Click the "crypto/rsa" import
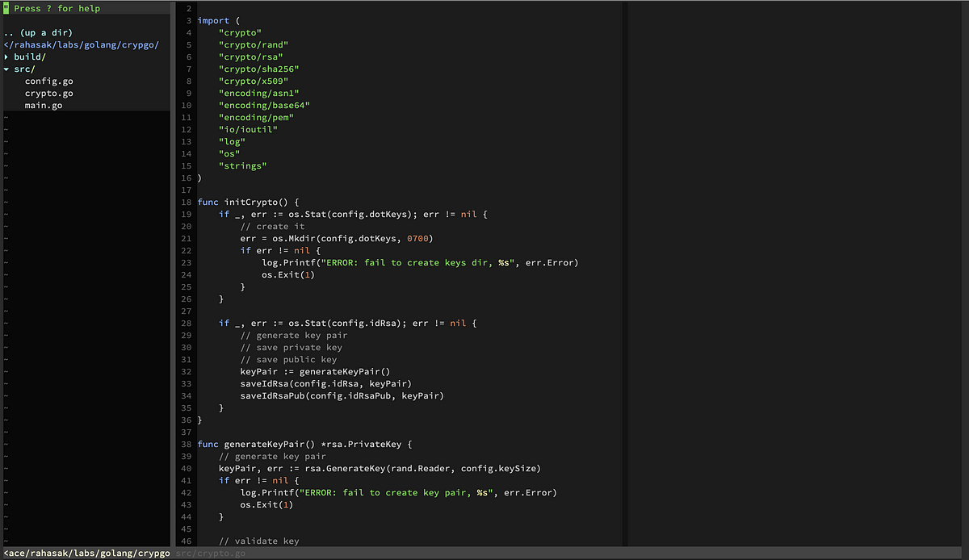 point(251,56)
